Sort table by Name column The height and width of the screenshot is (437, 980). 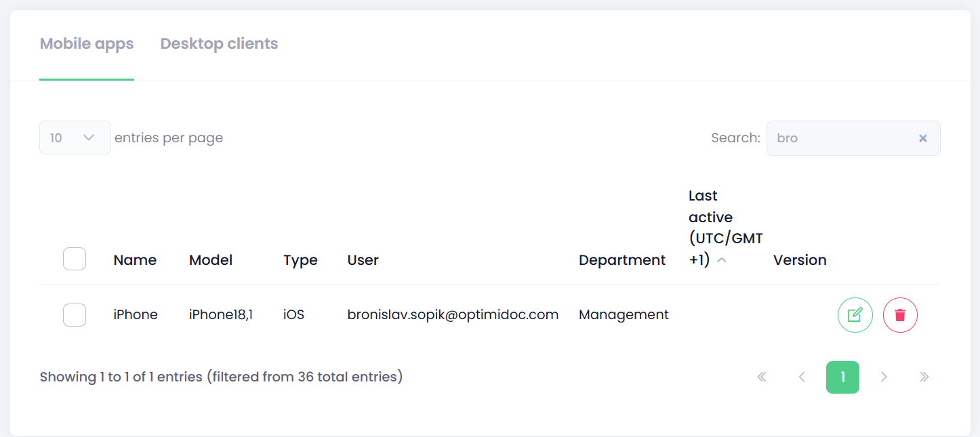coord(135,260)
